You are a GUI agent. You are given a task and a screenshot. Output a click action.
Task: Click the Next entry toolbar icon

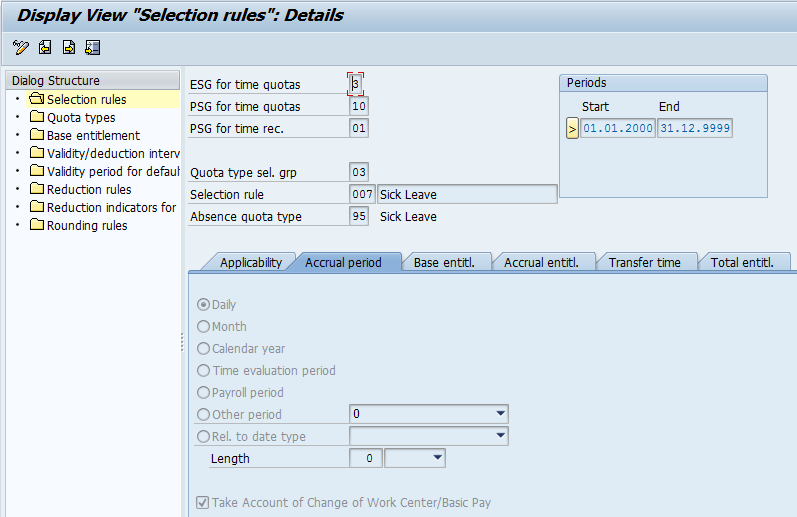(69, 47)
